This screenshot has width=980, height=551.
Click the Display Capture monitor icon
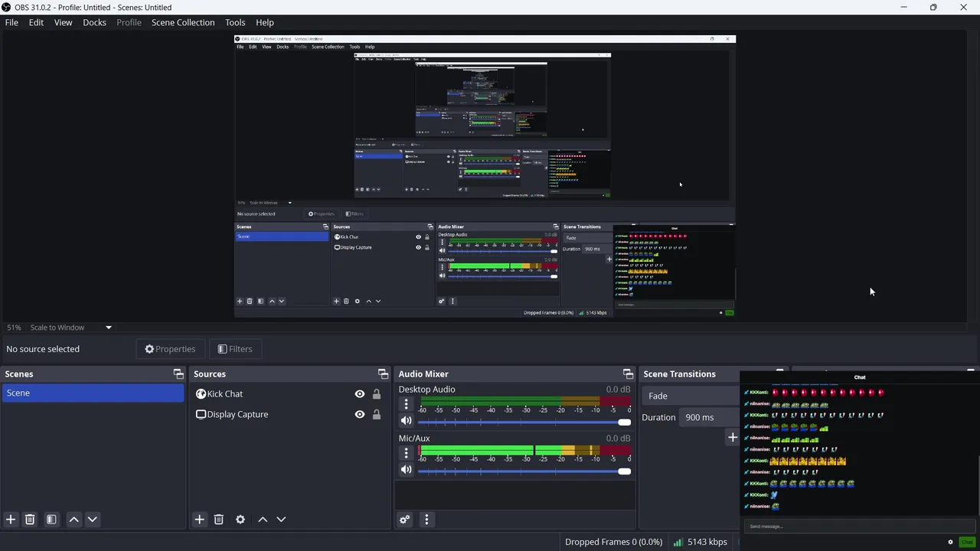pyautogui.click(x=201, y=414)
